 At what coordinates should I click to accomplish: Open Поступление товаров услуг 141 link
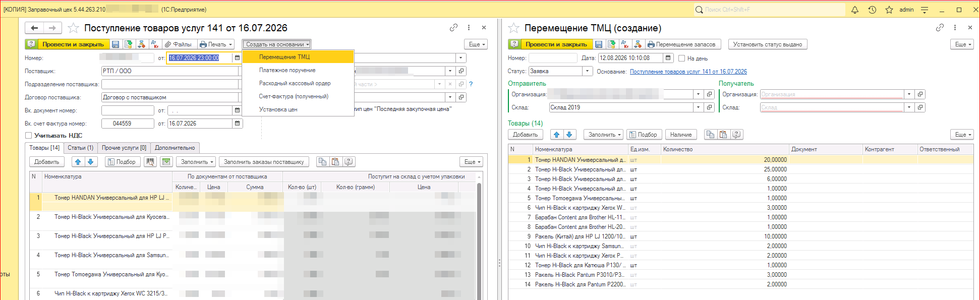pos(688,72)
